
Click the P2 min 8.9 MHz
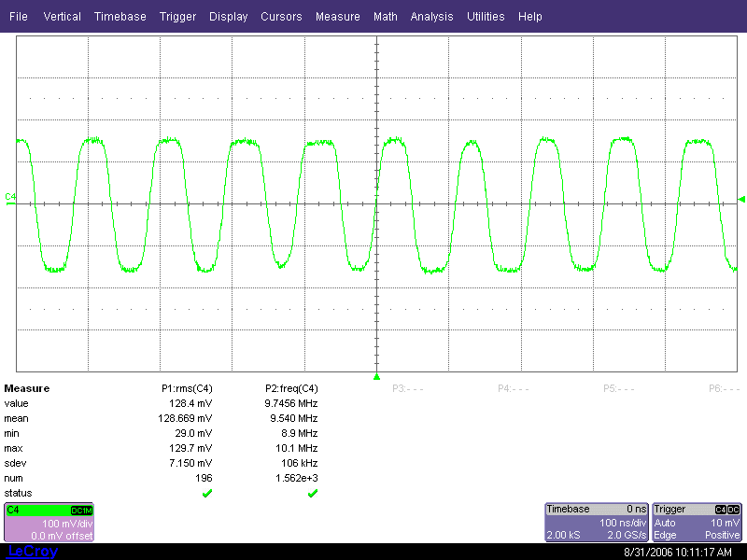pyautogui.click(x=300, y=433)
